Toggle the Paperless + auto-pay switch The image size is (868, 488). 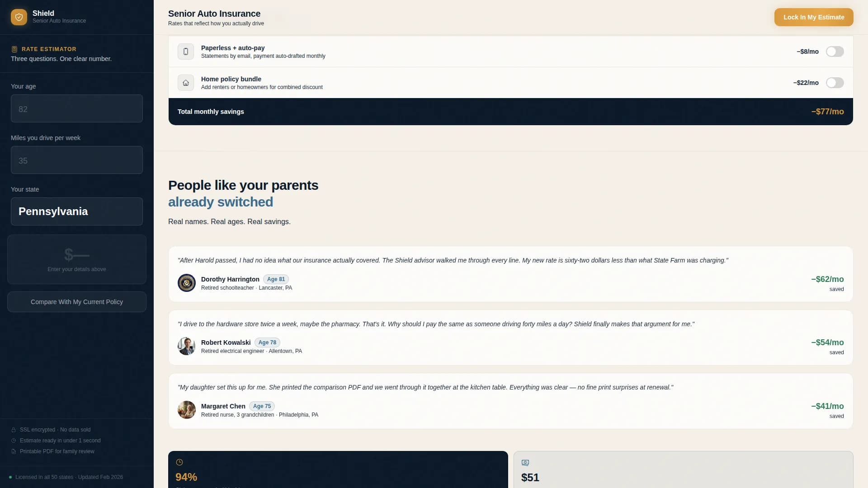(835, 52)
